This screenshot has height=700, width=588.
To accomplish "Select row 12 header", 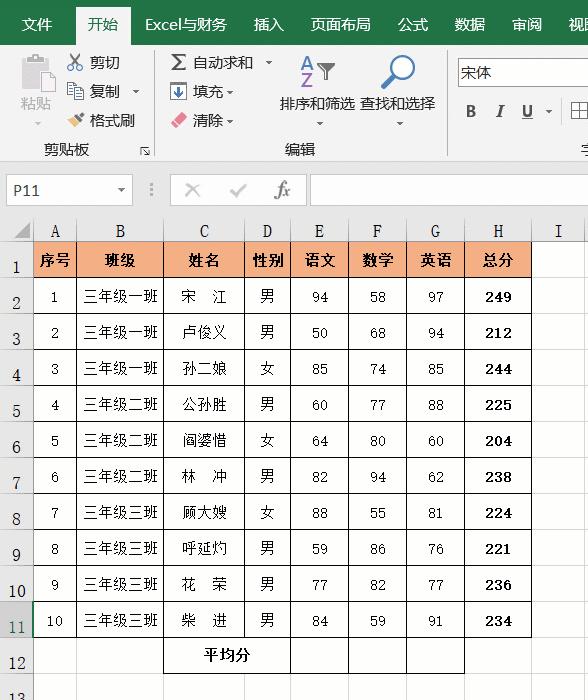I will tap(17, 656).
